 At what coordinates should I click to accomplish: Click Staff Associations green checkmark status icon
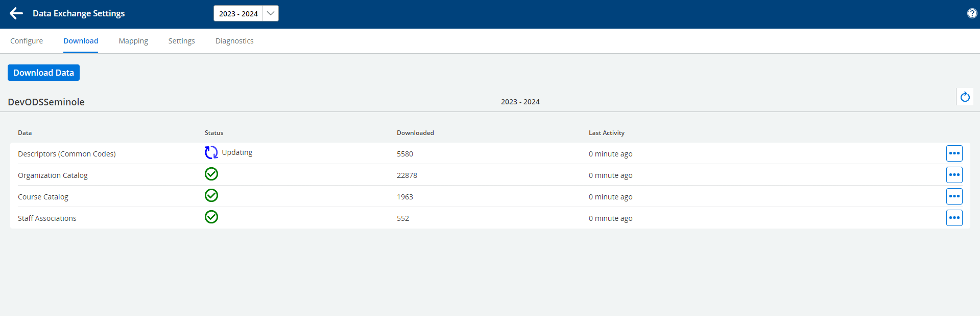point(211,217)
